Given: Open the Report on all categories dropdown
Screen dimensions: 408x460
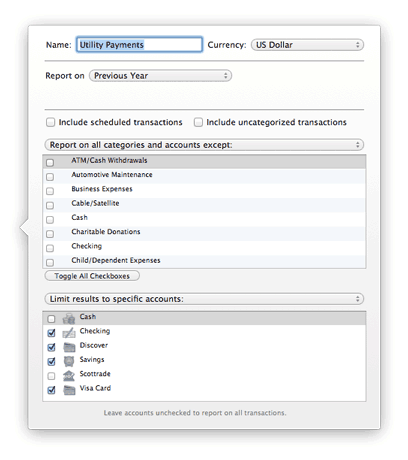Looking at the screenshot, I should click(x=204, y=145).
